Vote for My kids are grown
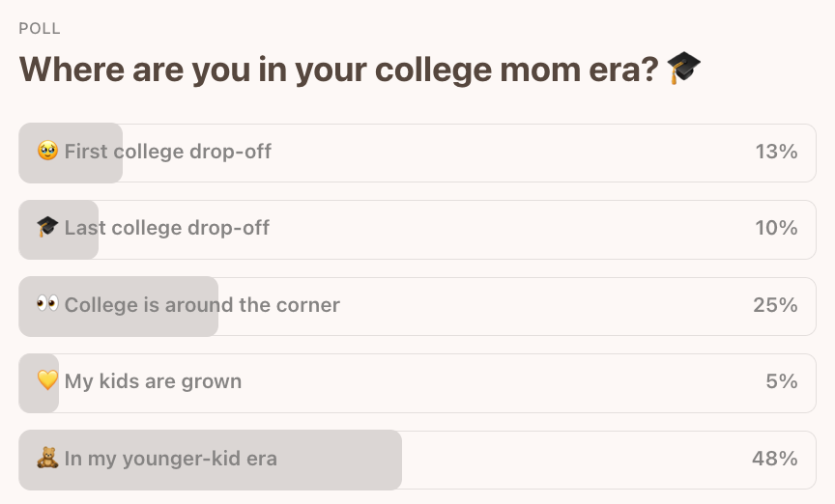This screenshot has height=504, width=835. [x=417, y=383]
